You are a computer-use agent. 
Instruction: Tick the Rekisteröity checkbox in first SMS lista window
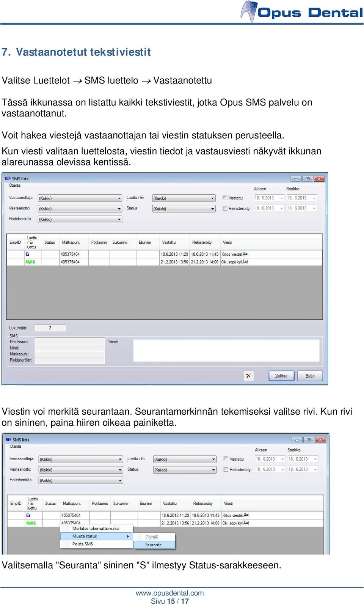coord(225,208)
